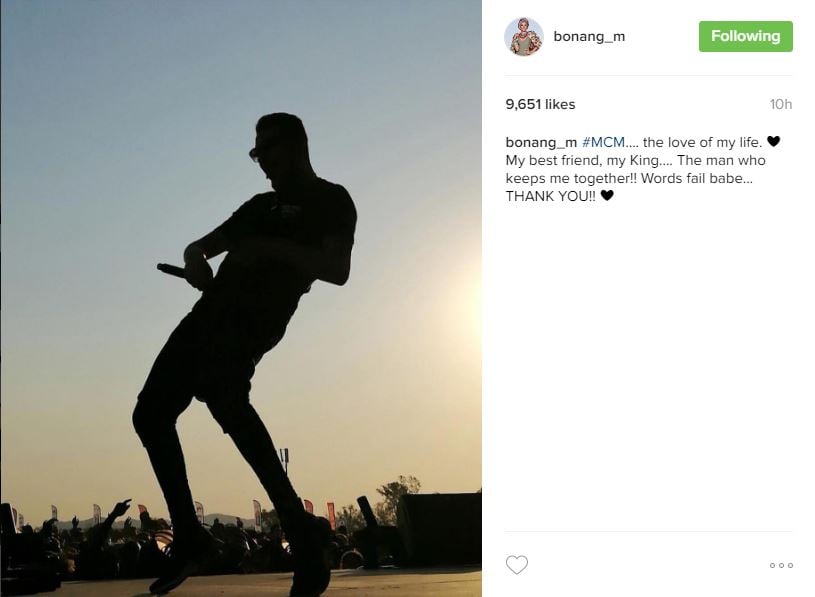This screenshot has height=597, width=815.
Task: Click the caption text 'My best friend, my King'
Action: pyautogui.click(x=582, y=161)
